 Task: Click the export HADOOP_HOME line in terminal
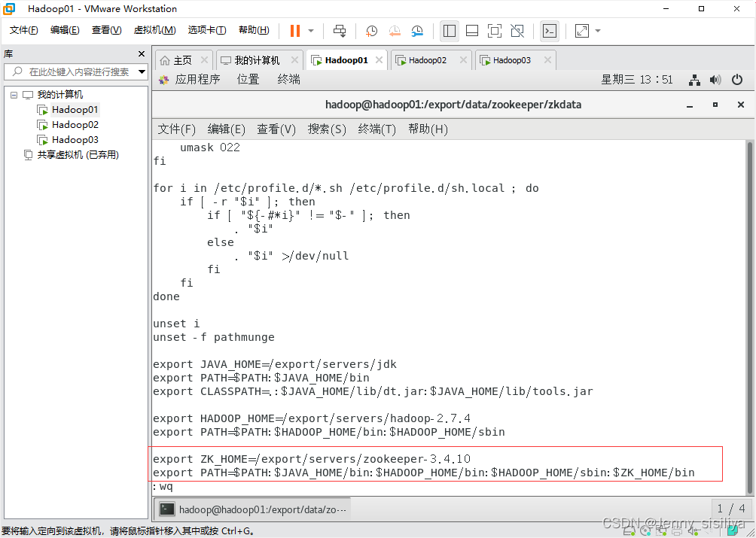312,418
